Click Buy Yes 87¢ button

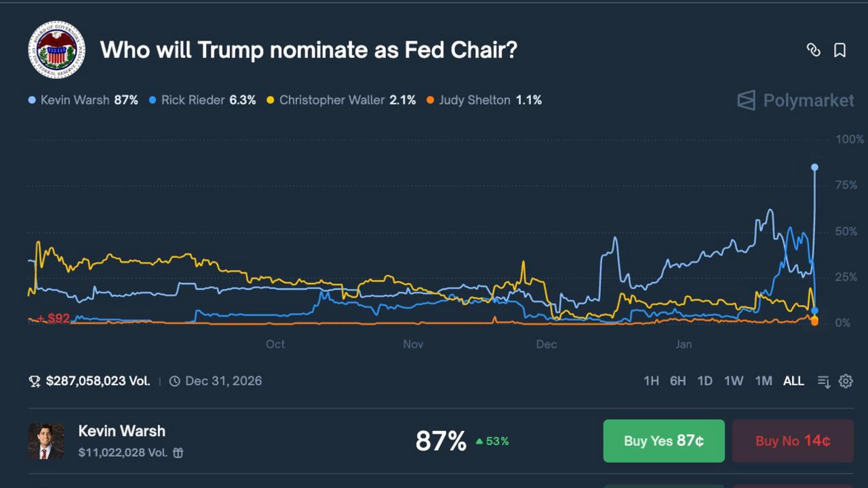(664, 441)
